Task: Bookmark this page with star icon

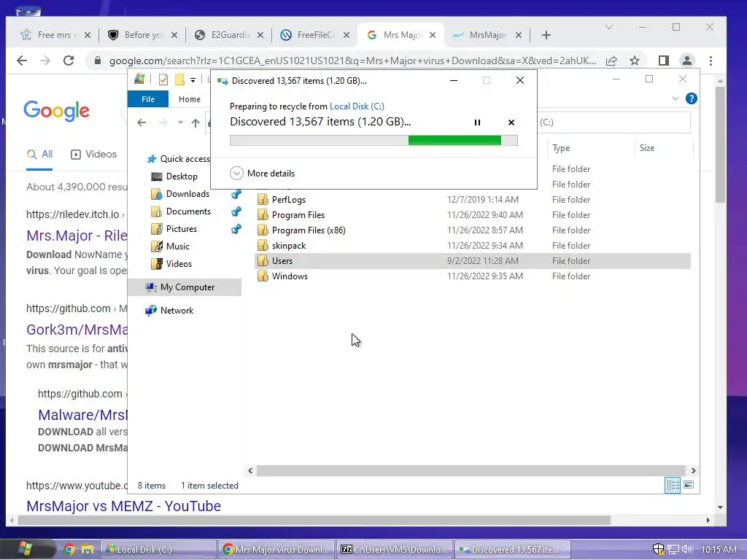Action: point(635,61)
